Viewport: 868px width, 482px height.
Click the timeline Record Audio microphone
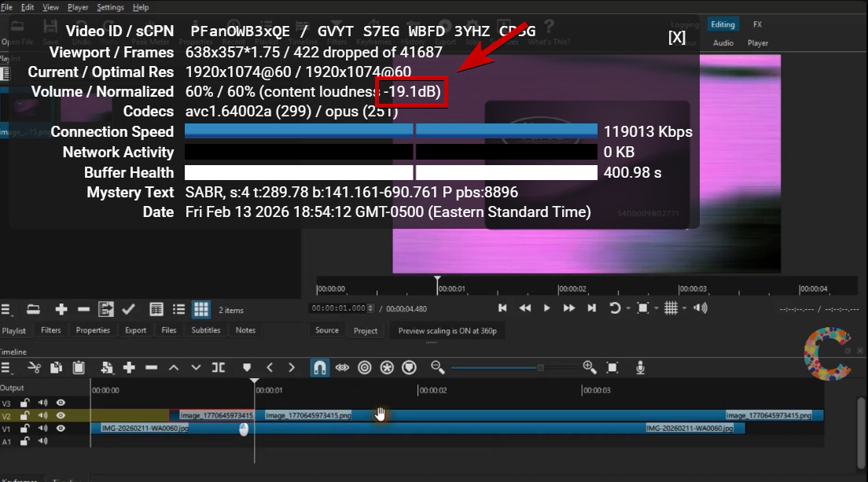(x=641, y=367)
